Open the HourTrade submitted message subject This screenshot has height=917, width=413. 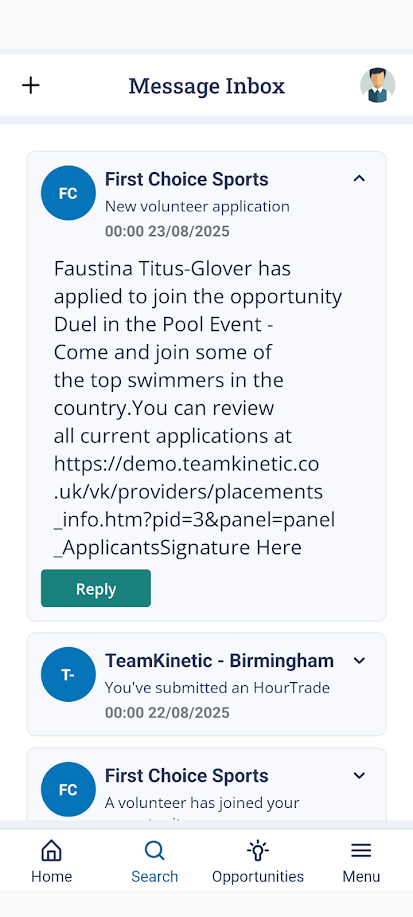point(217,688)
